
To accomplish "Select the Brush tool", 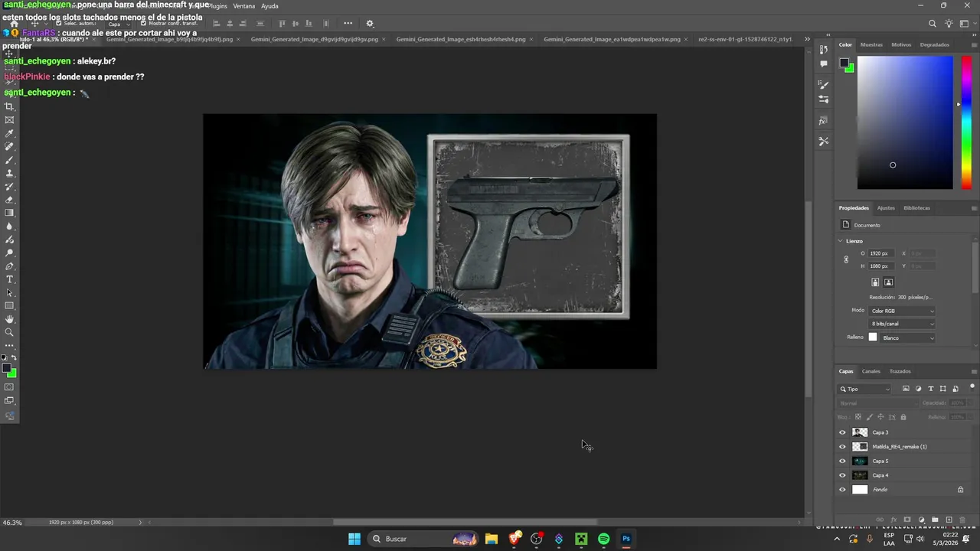I will click(9, 160).
